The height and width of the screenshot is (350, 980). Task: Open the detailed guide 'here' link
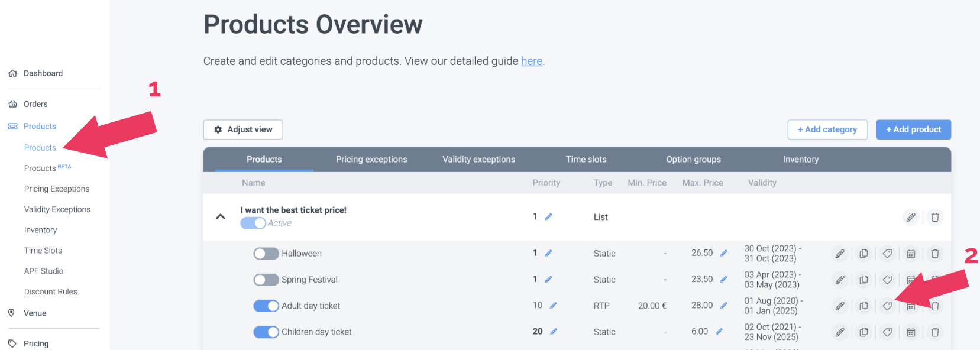click(531, 61)
